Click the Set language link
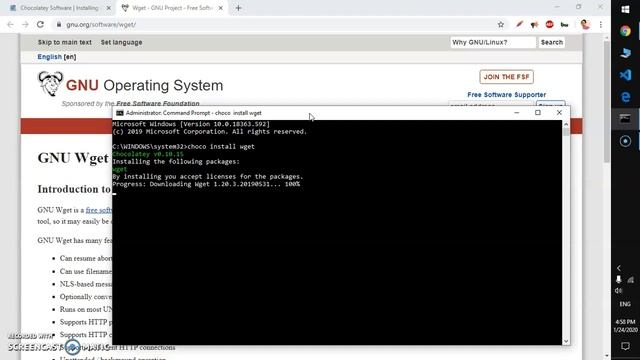Image resolution: width=640 pixels, height=360 pixels. 122,42
